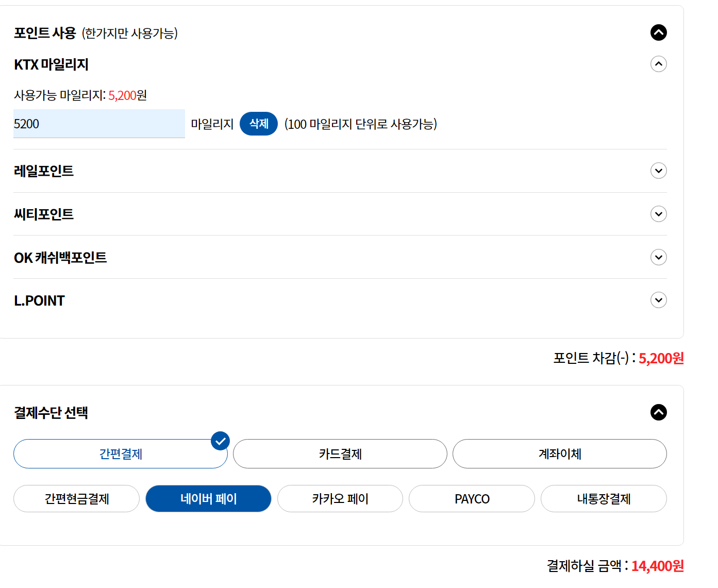This screenshot has width=718, height=588.
Task: Select 카드결제 payment method
Action: point(340,454)
